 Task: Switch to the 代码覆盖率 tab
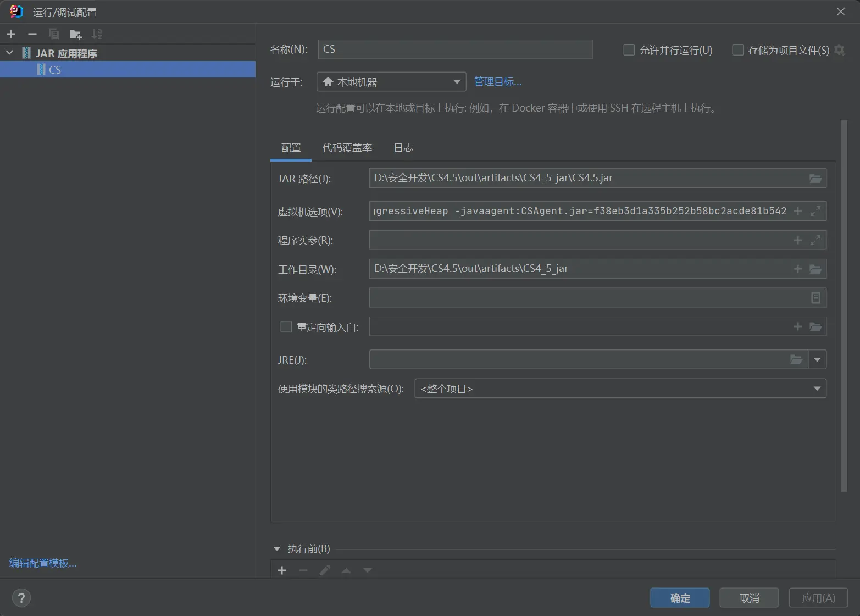click(x=347, y=148)
